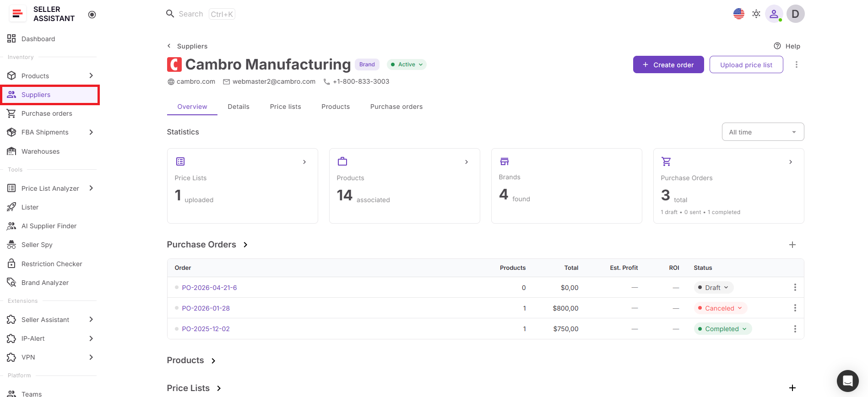Screen dimensions: 868x397
Task: Open row menu for PO-2026-01-28
Action: point(795,308)
